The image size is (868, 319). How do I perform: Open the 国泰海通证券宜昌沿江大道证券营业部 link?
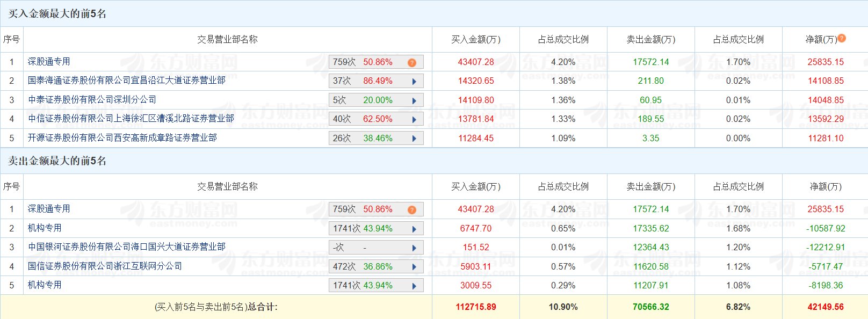point(127,81)
